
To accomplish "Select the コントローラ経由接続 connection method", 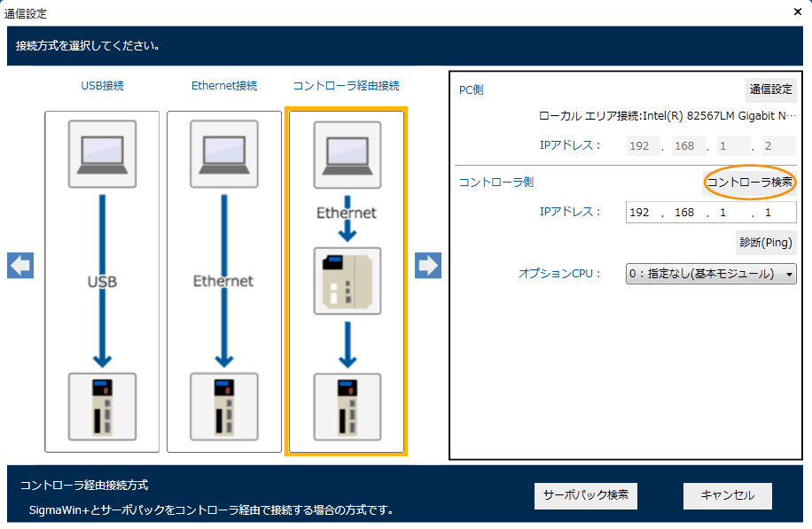I will [x=347, y=86].
